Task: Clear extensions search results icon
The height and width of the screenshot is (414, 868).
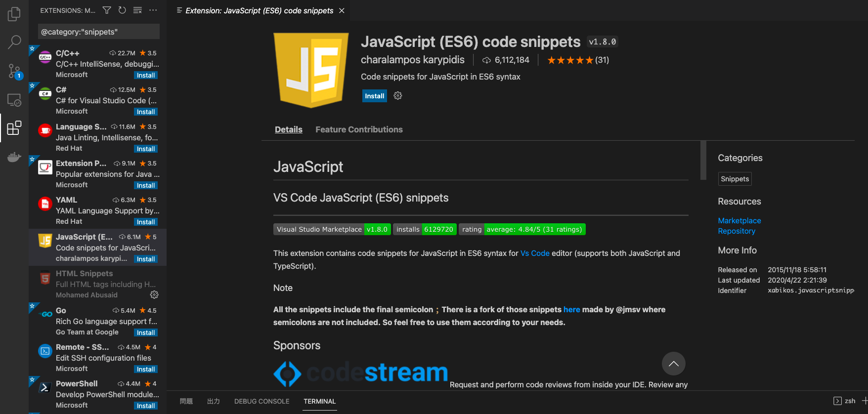Action: 138,10
